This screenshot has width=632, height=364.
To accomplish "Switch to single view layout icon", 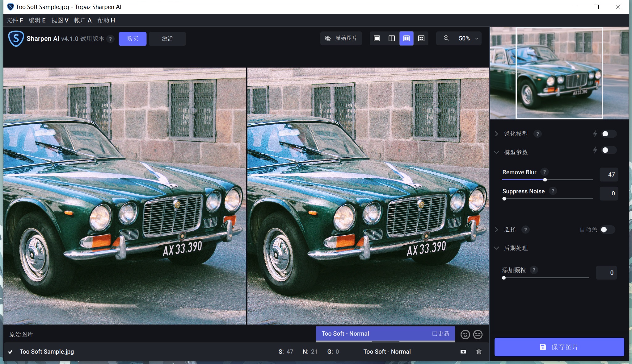I will tap(377, 39).
